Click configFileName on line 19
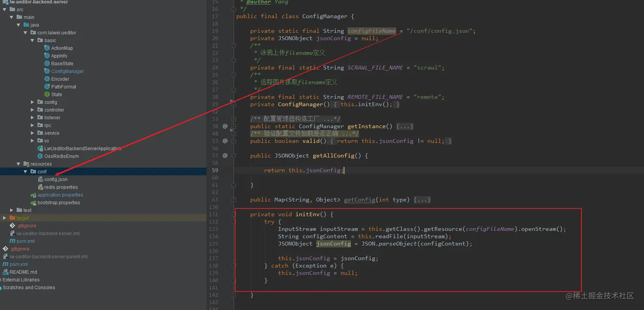Screen dimensions: 644x310 [x=372, y=31]
